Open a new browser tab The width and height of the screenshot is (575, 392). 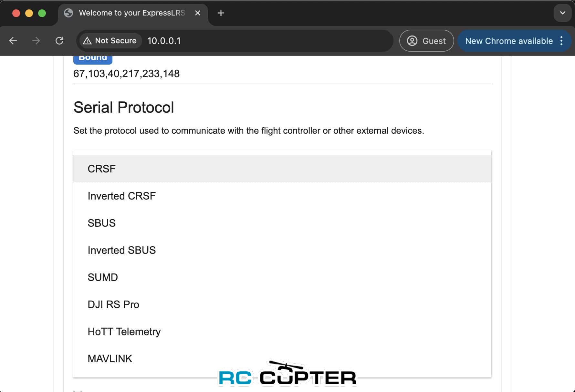pos(221,13)
